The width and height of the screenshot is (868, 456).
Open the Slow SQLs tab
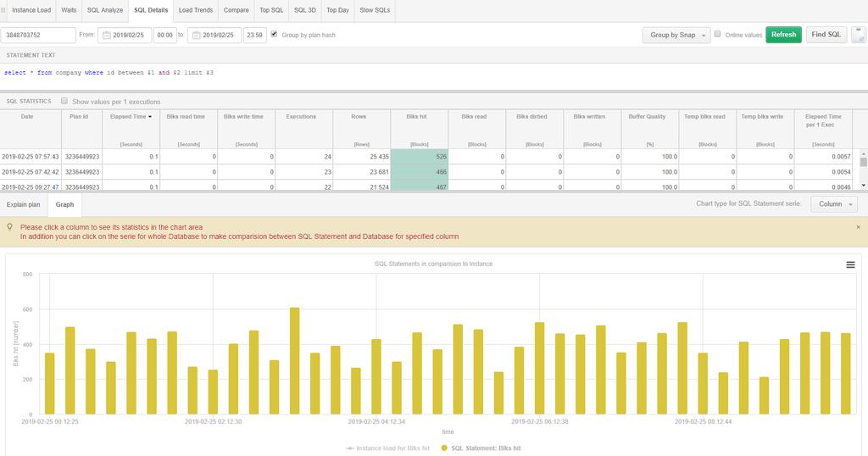coord(375,10)
